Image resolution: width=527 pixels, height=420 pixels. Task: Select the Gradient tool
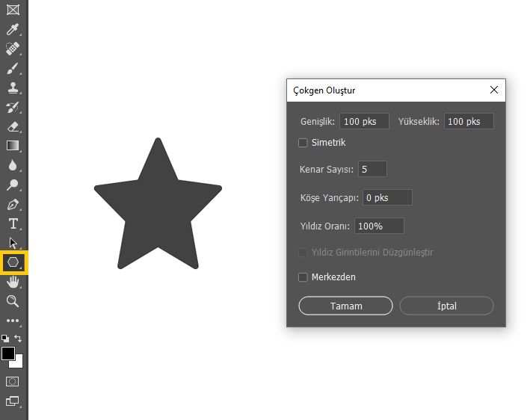pos(13,146)
